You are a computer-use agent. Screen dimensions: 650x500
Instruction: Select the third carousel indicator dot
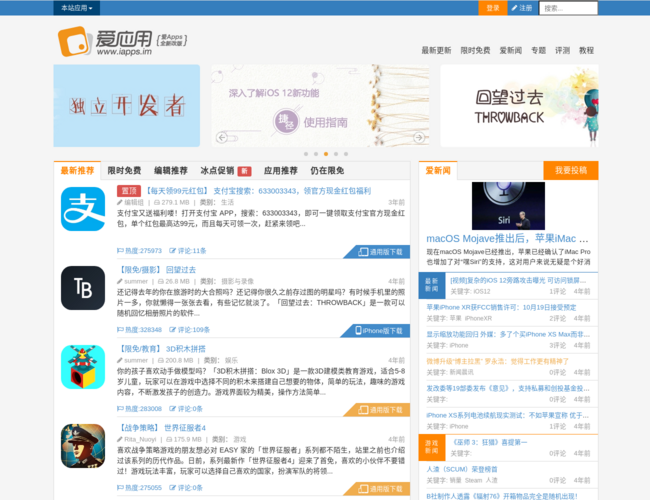coord(325,154)
